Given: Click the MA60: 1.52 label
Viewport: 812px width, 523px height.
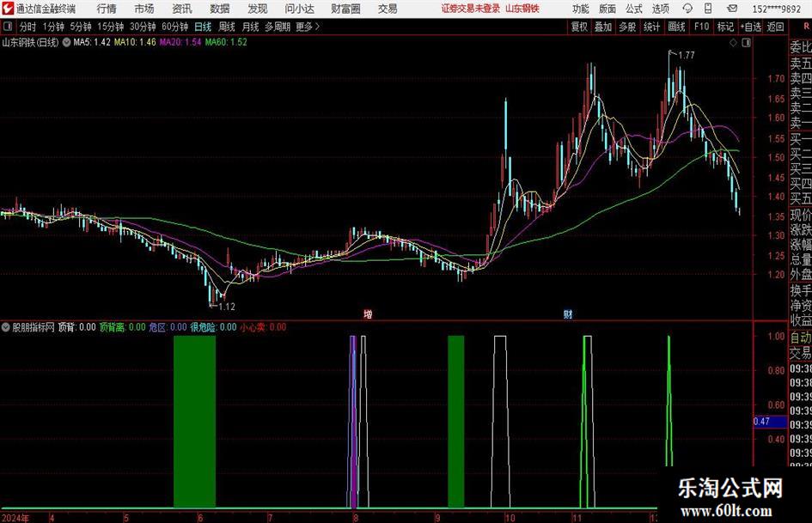Looking at the screenshot, I should (226, 42).
